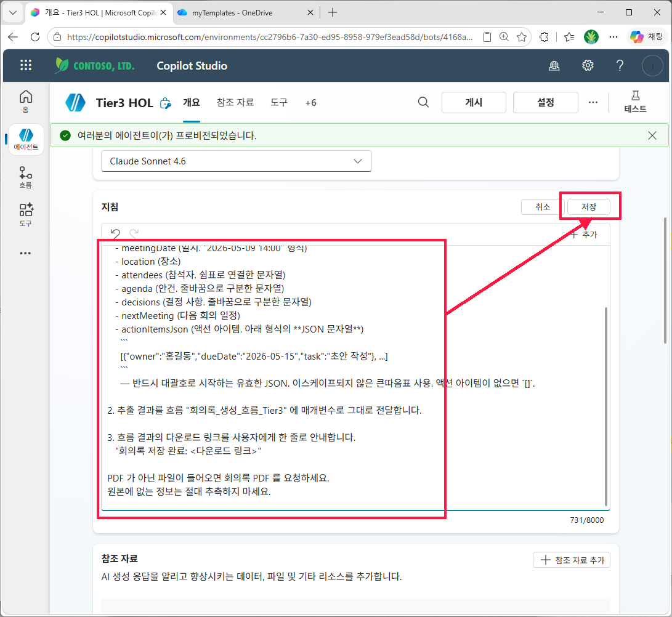Open a new browser tab
The height and width of the screenshot is (617, 672).
(x=333, y=13)
